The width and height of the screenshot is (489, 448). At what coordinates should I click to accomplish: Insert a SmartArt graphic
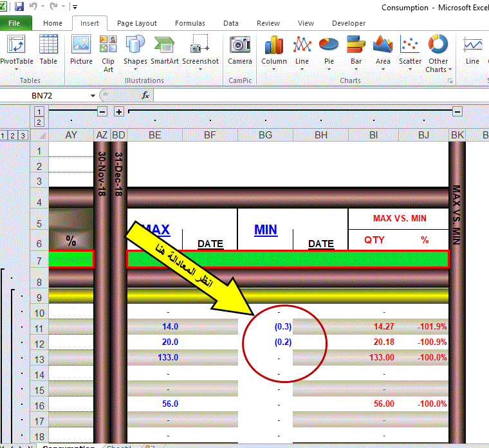tap(164, 50)
